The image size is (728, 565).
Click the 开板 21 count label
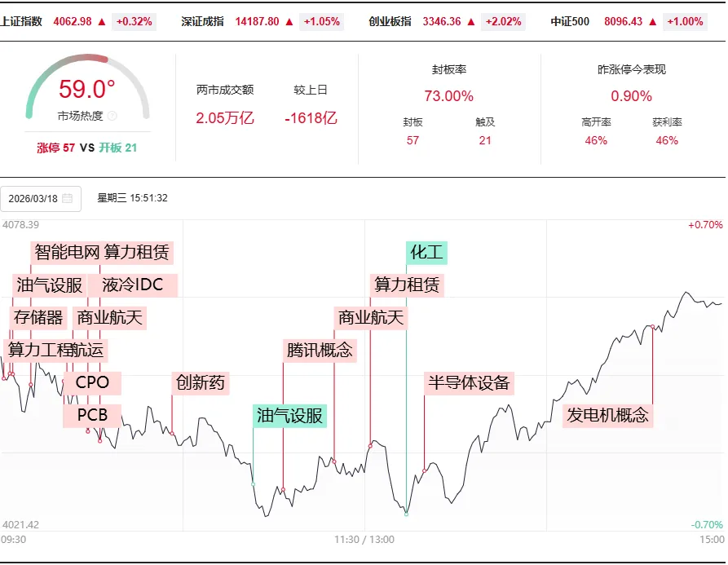pos(118,148)
